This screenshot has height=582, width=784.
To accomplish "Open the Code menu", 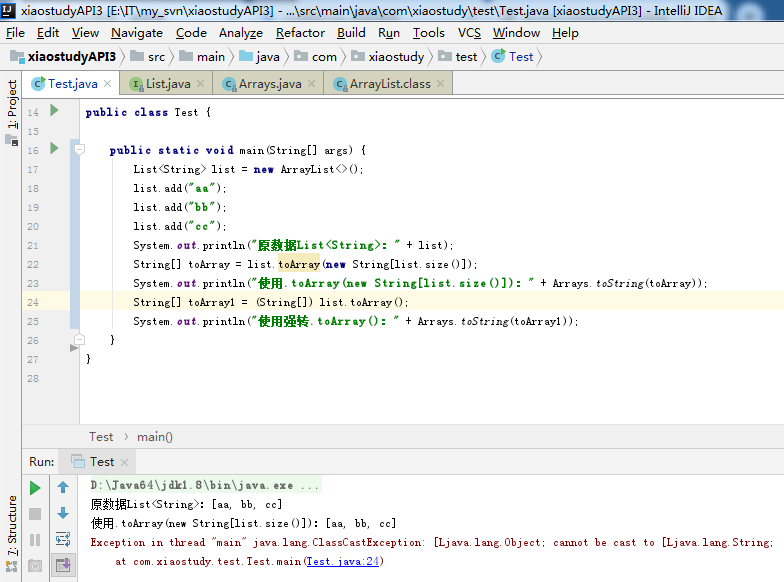I will [x=191, y=33].
